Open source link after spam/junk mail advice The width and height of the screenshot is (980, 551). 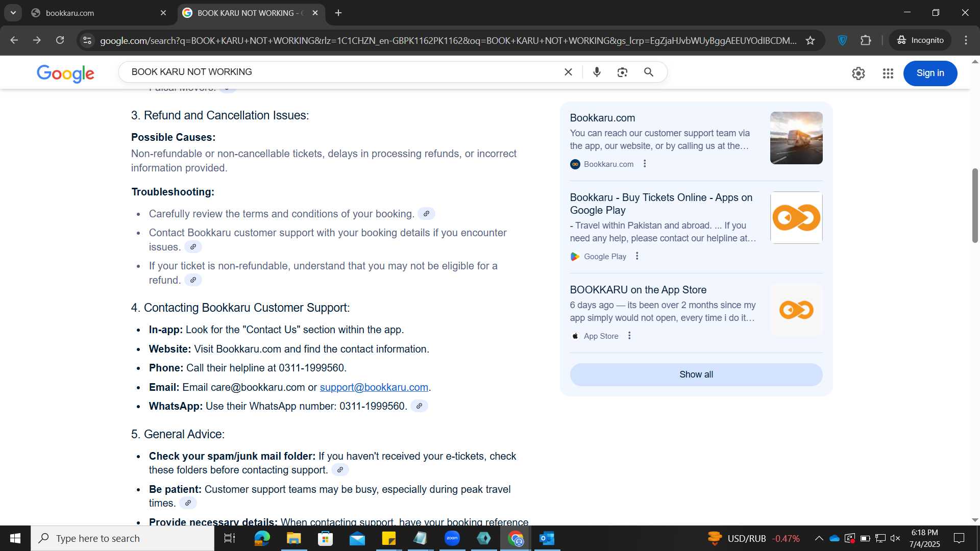(x=340, y=470)
